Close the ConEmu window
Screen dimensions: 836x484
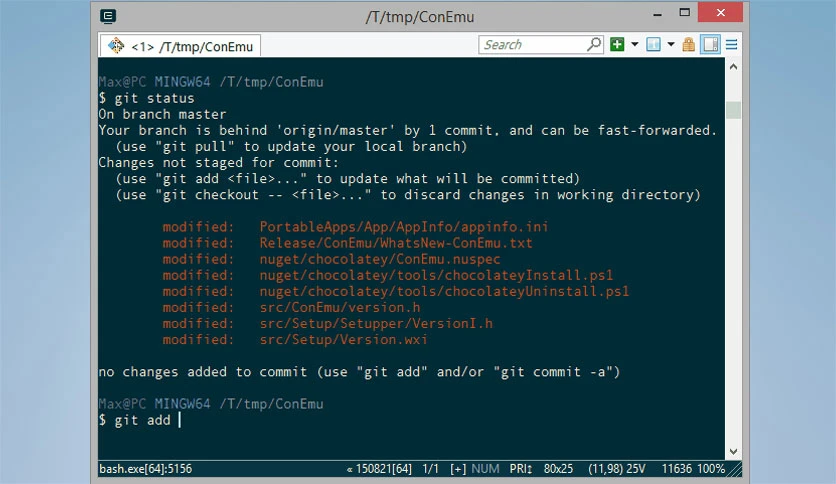coord(720,12)
